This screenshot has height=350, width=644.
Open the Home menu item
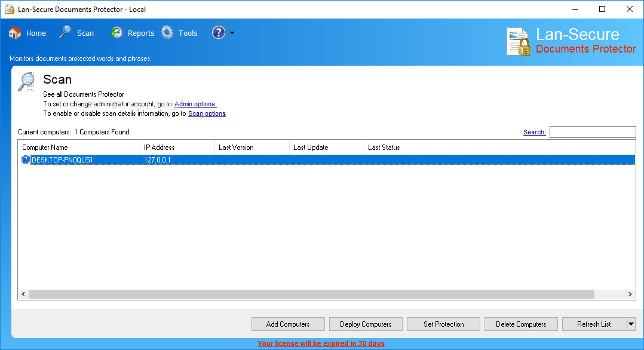pyautogui.click(x=36, y=33)
